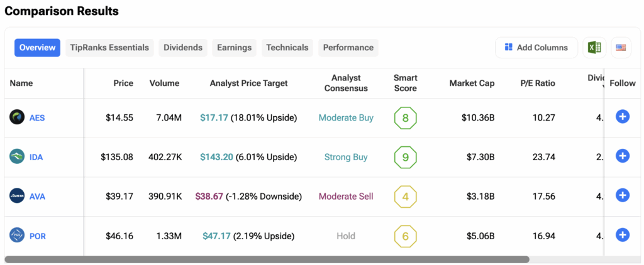This screenshot has width=644, height=265.
Task: Open the Add Columns button
Action: coord(536,48)
